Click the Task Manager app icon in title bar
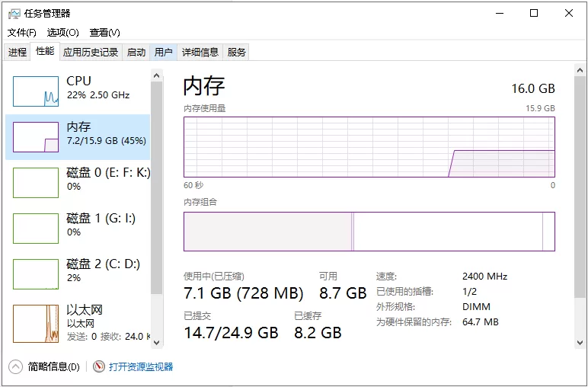This screenshot has width=588, height=387. 14,13
